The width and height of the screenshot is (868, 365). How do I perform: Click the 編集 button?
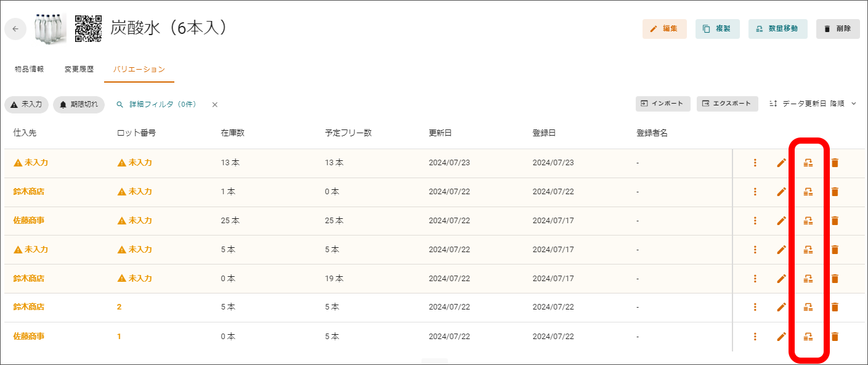coord(664,29)
